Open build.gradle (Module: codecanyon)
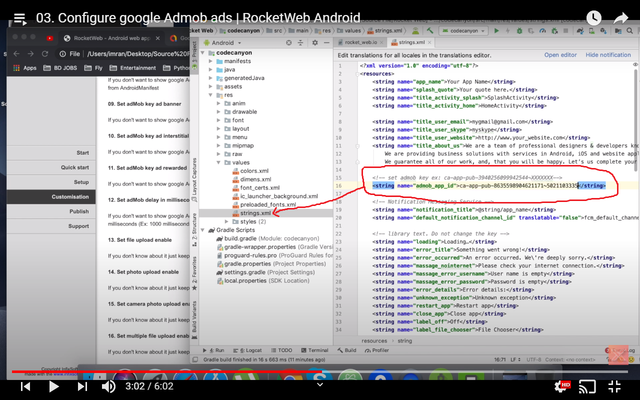Image resolution: width=640 pixels, height=400 pixels. [268, 238]
